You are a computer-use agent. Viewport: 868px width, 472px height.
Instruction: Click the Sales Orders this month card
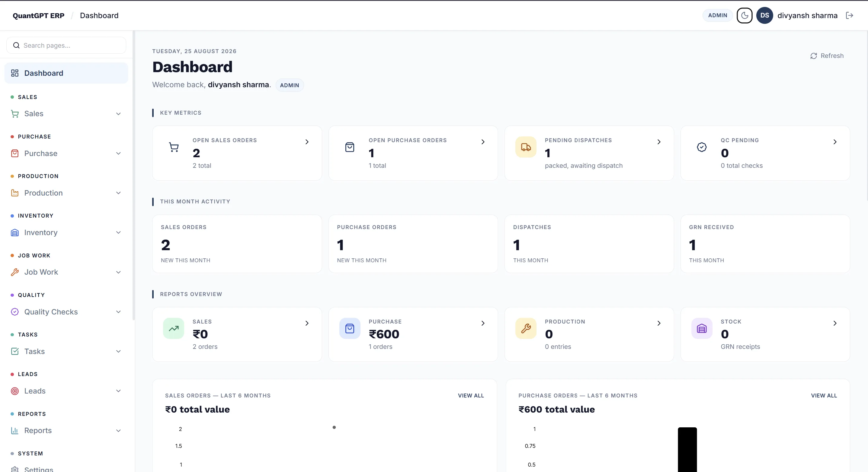[x=237, y=244]
